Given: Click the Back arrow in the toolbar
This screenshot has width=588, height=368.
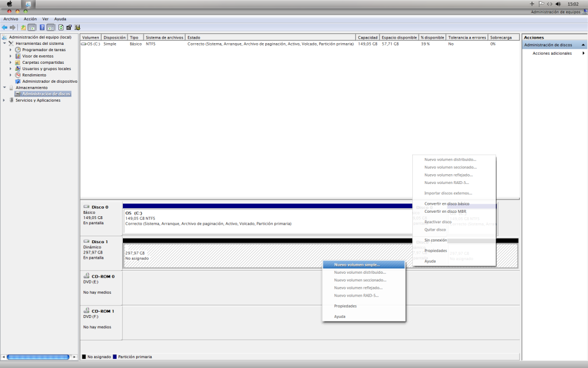Looking at the screenshot, I should [x=5, y=27].
